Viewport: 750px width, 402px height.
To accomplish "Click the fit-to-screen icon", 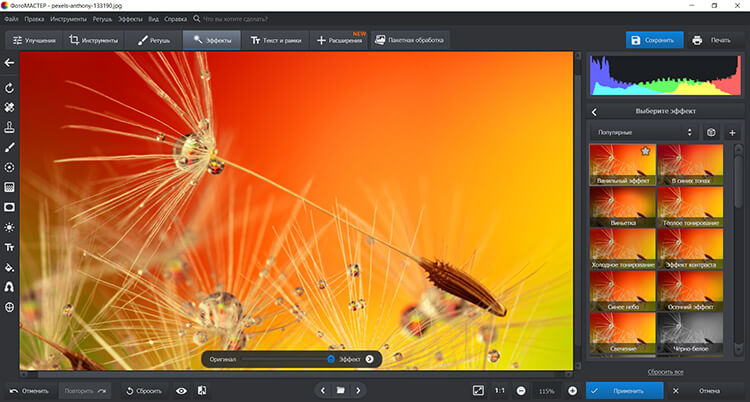I will pos(478,390).
